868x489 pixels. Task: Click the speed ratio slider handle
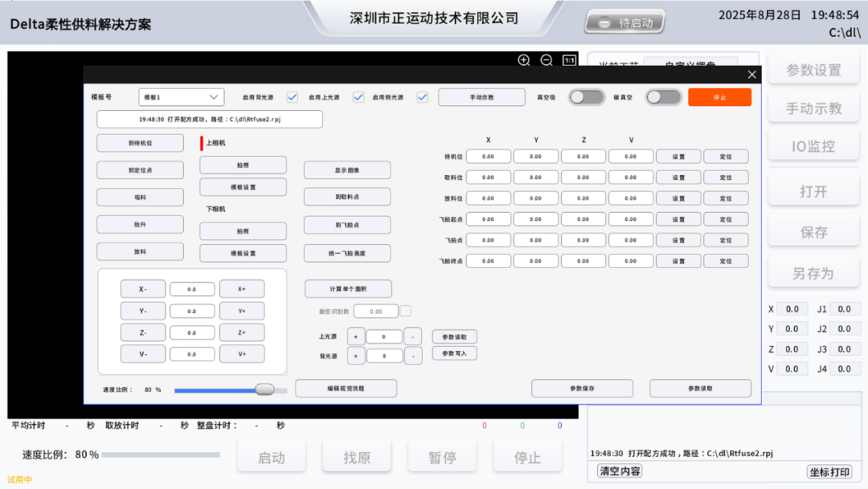click(265, 389)
